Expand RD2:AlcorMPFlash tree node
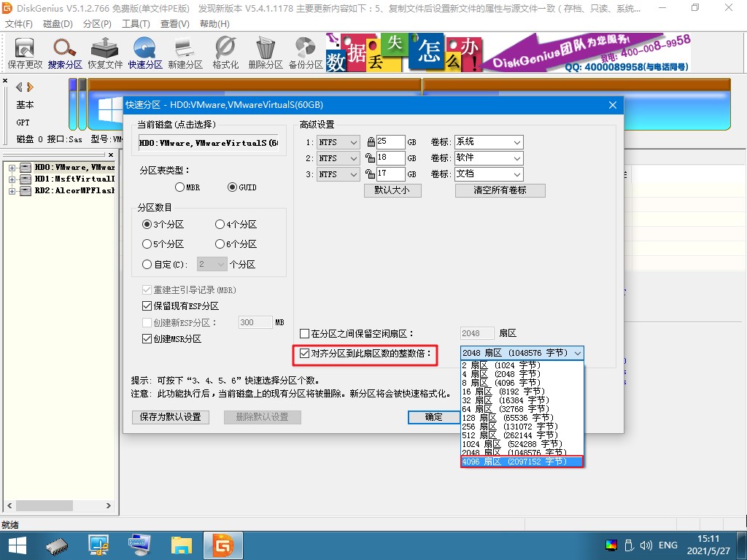The height and width of the screenshot is (560, 747). [12, 191]
